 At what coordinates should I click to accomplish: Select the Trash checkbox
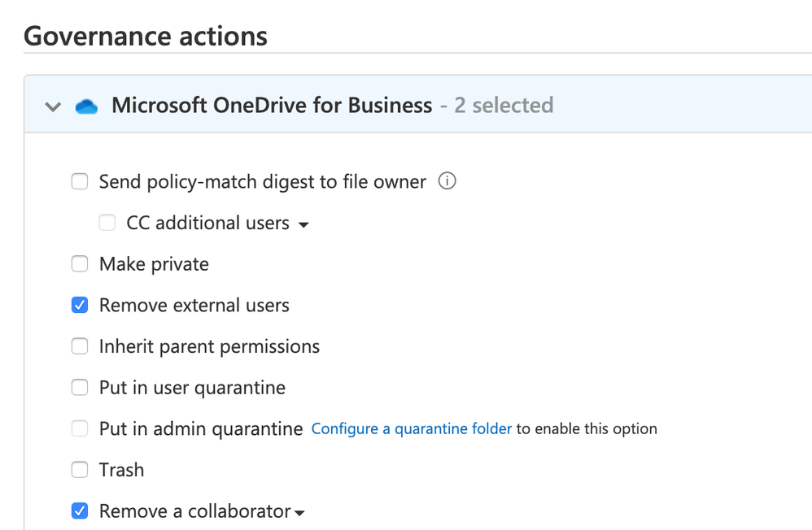tap(80, 470)
